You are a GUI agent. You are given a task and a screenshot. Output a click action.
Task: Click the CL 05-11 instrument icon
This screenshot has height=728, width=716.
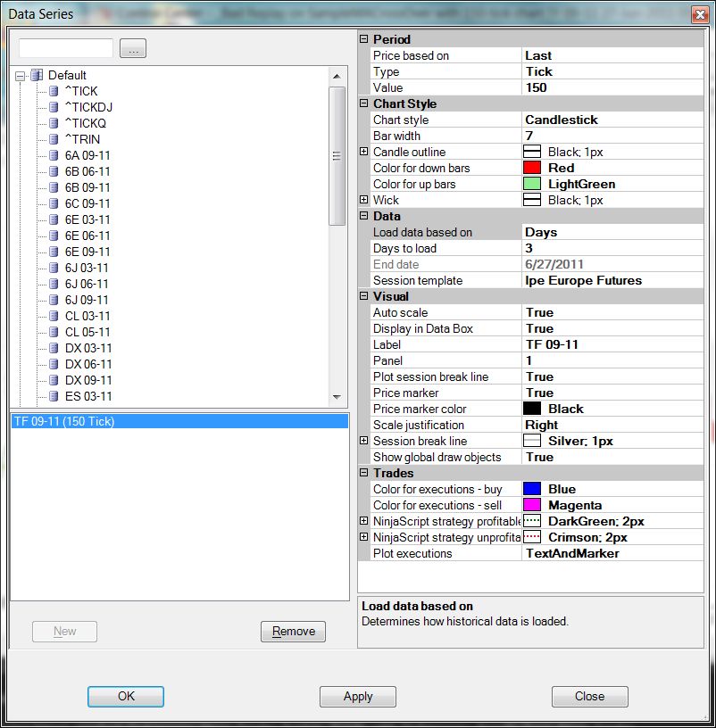point(54,332)
